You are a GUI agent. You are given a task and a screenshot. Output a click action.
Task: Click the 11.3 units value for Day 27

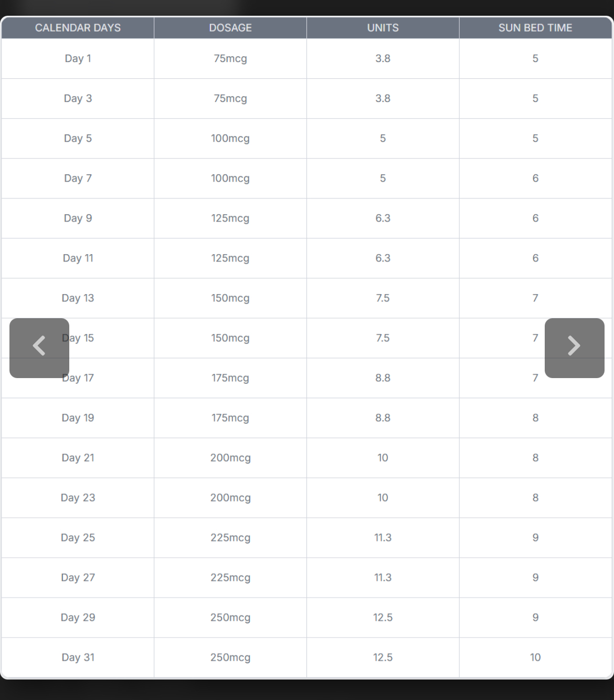pyautogui.click(x=383, y=577)
